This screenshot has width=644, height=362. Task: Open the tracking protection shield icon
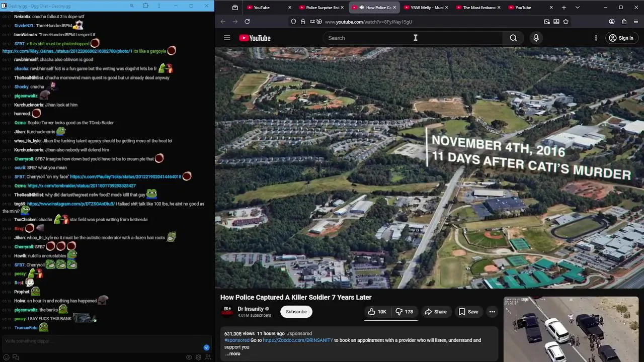(293, 22)
